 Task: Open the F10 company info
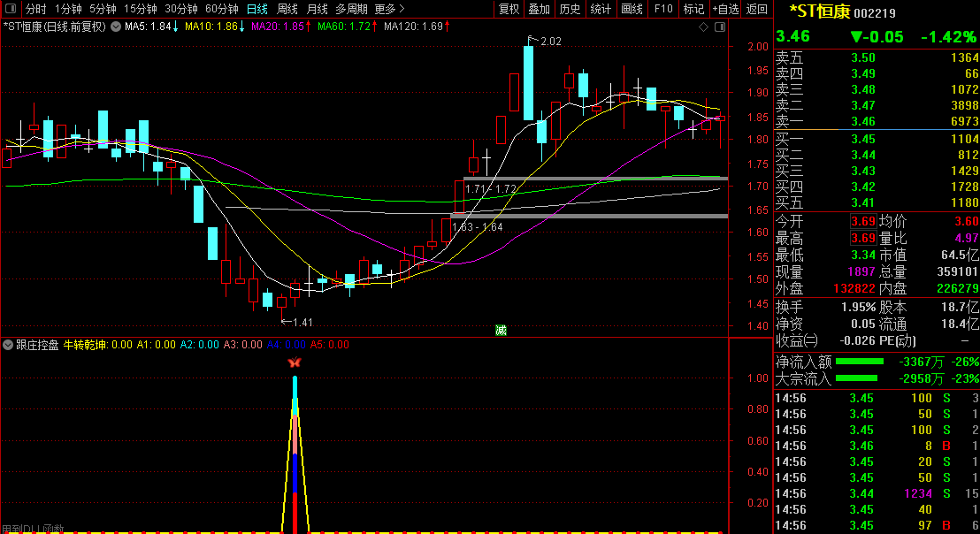click(662, 9)
